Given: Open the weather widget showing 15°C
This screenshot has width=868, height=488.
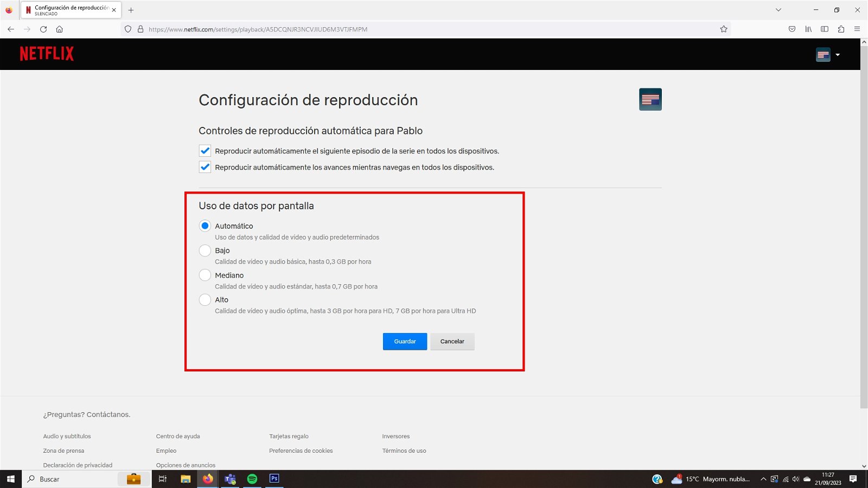Looking at the screenshot, I should click(711, 479).
